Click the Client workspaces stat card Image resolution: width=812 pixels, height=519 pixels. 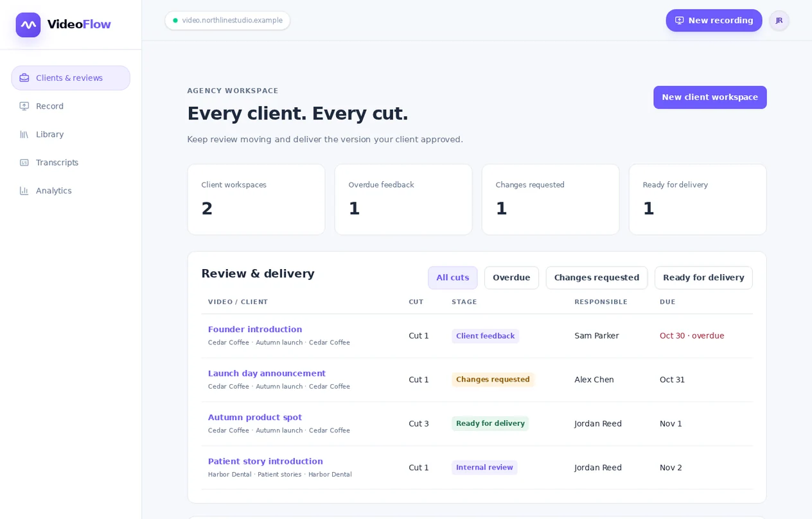pyautogui.click(x=256, y=200)
